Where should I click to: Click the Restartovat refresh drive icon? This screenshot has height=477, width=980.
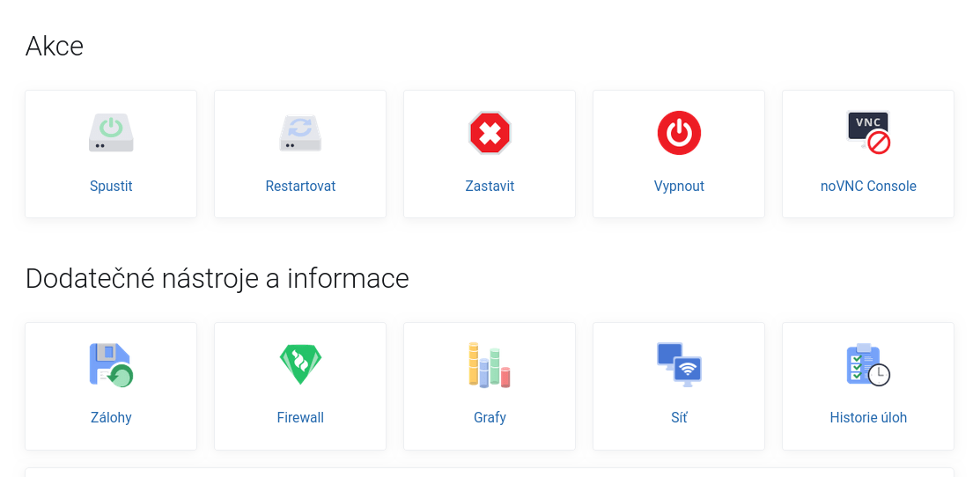click(300, 132)
